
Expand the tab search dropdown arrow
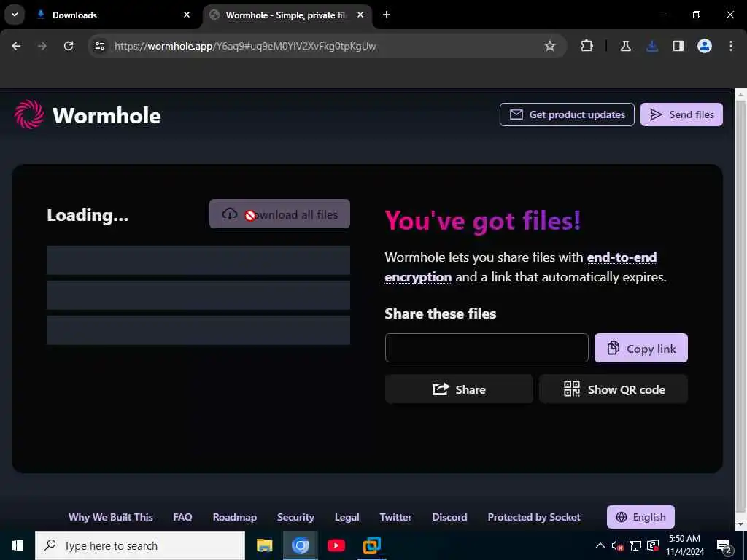(15, 15)
